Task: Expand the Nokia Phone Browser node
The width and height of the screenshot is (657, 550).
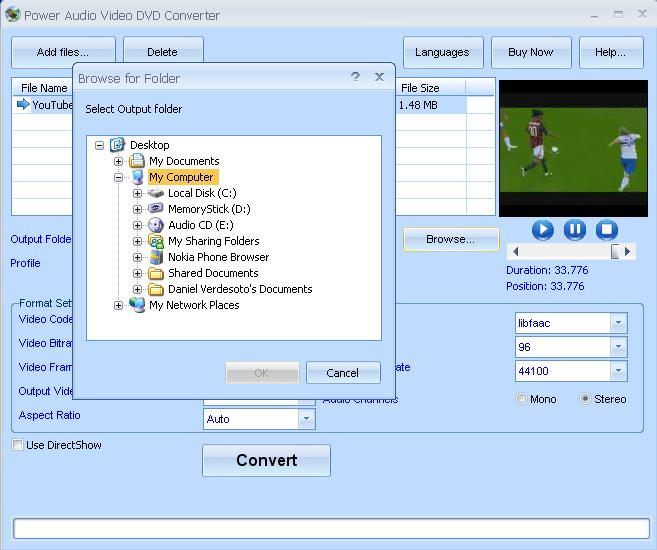Action: [x=137, y=258]
